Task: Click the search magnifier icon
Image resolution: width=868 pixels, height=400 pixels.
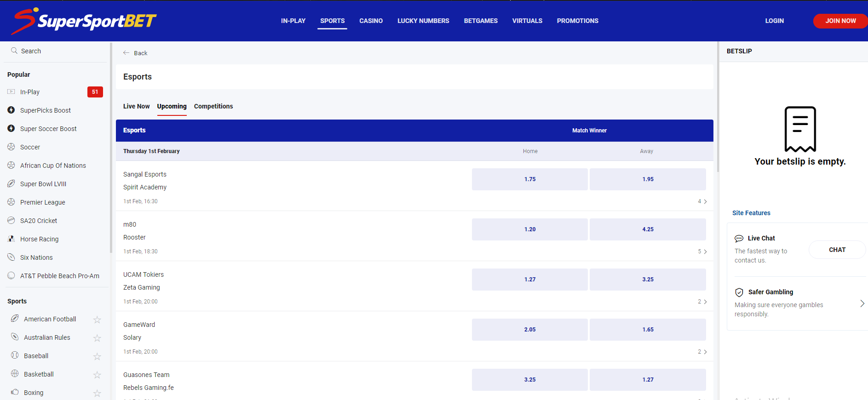Action: (14, 51)
